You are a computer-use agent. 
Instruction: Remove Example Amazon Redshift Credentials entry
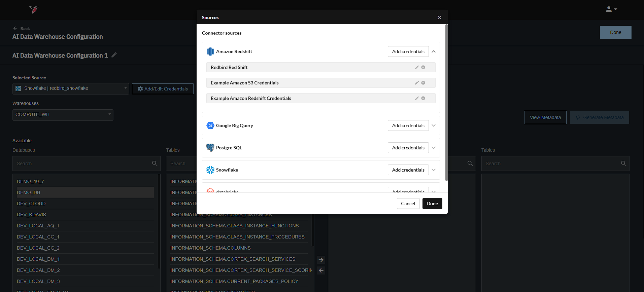tap(423, 98)
